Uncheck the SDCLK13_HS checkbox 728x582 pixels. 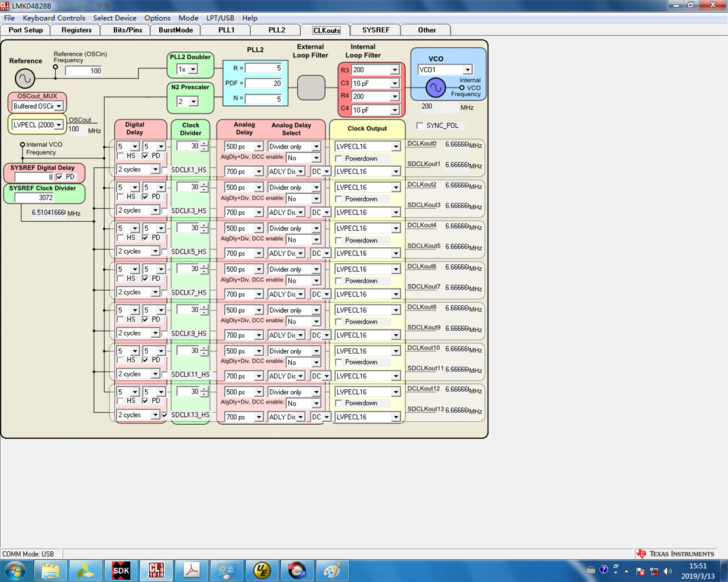point(165,415)
